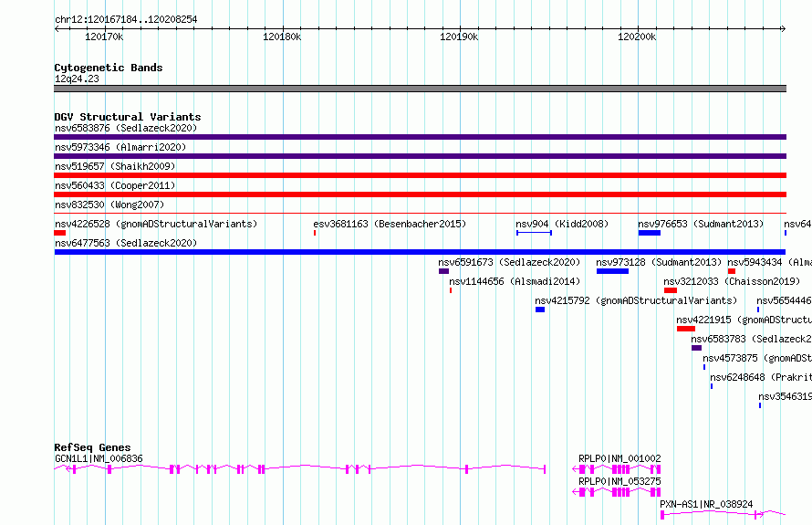
Task: Click the nsv6591673 (Sedlazeck2020) label
Action: 509,262
